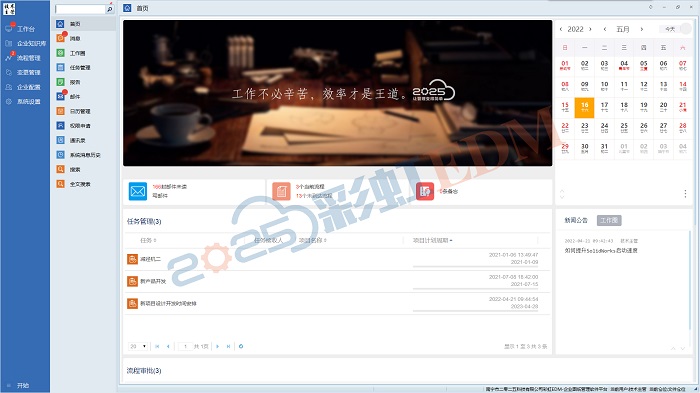Select date 25 in calendar

click(624, 128)
